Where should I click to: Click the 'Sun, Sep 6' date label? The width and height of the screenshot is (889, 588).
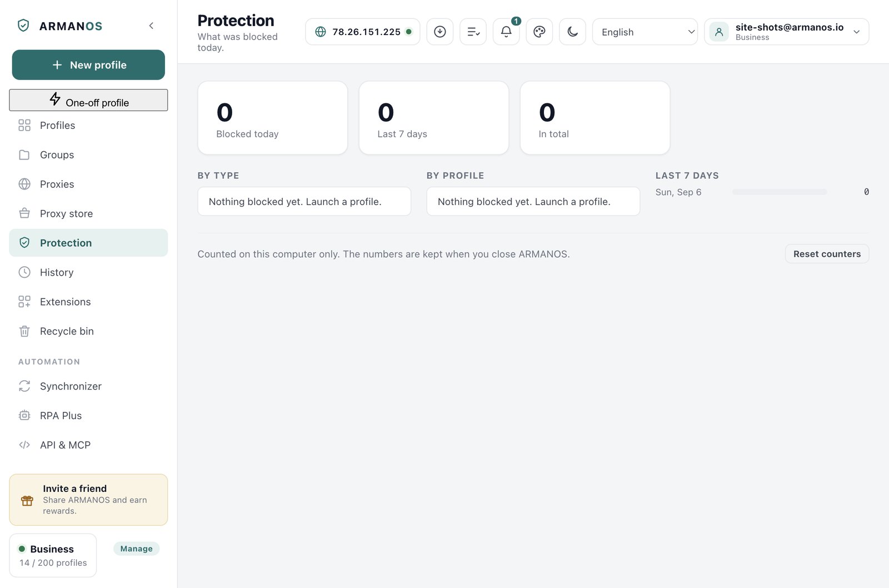pyautogui.click(x=678, y=192)
